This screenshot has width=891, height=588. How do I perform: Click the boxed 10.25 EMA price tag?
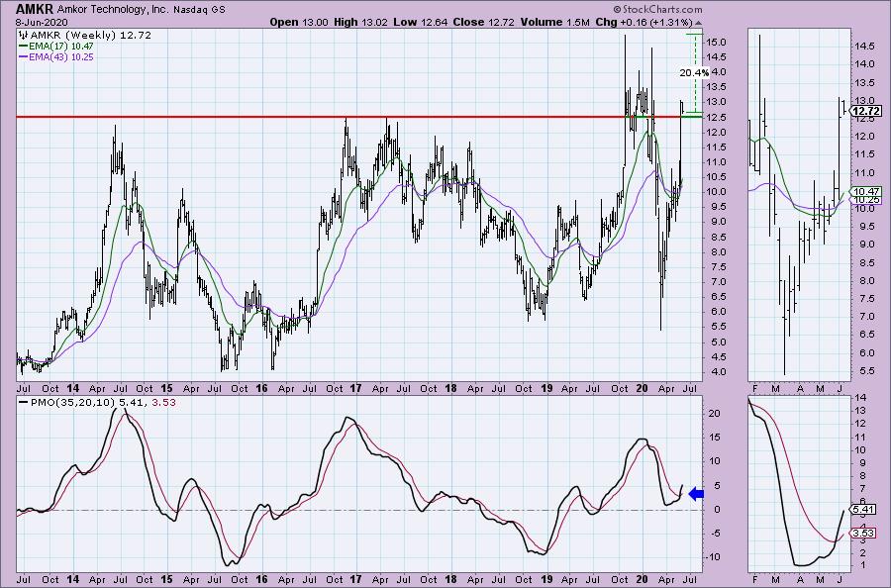[x=867, y=200]
